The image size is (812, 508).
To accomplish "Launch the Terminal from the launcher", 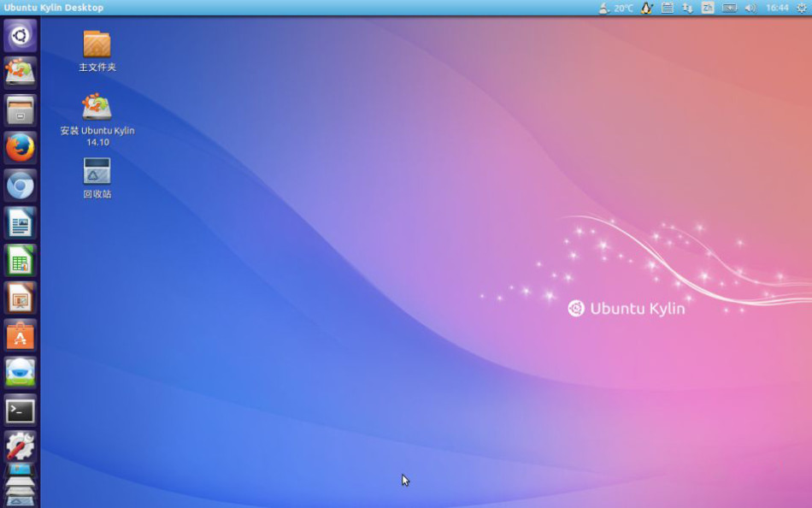I will 21,411.
